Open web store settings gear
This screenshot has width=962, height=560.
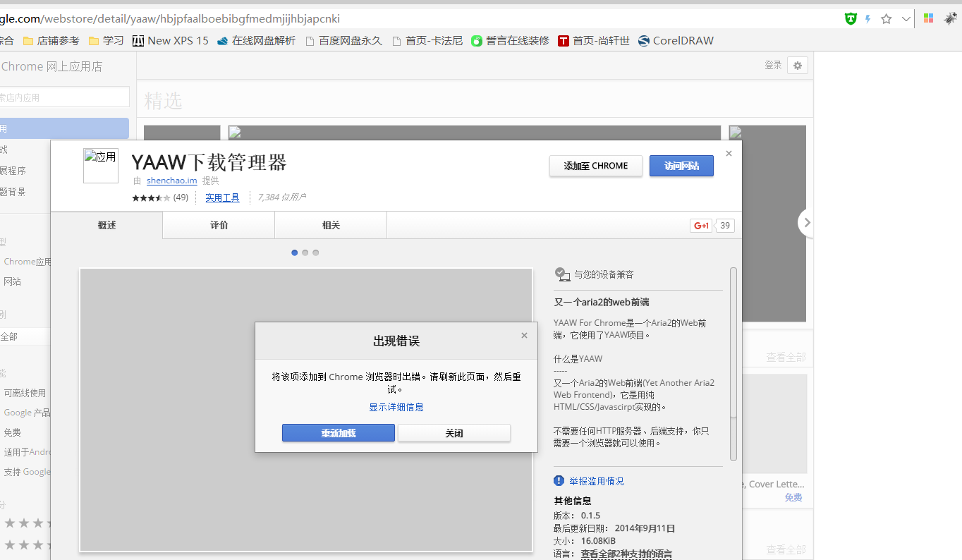(798, 66)
